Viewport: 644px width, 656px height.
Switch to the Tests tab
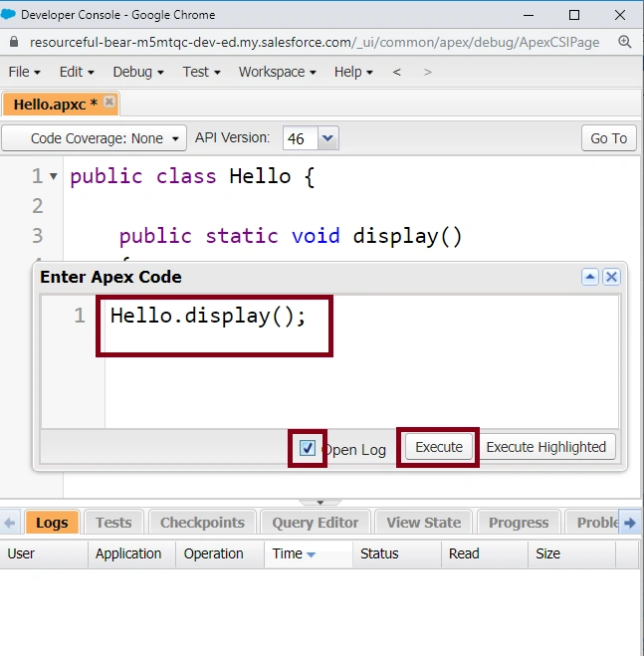coord(113,523)
